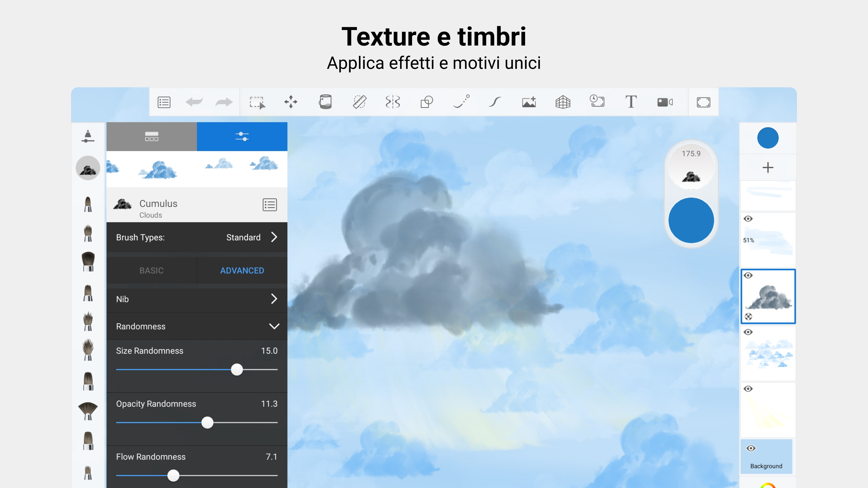Screen dimensions: 868x488
Task: Select the topmost light stroke layer
Action: tap(768, 196)
